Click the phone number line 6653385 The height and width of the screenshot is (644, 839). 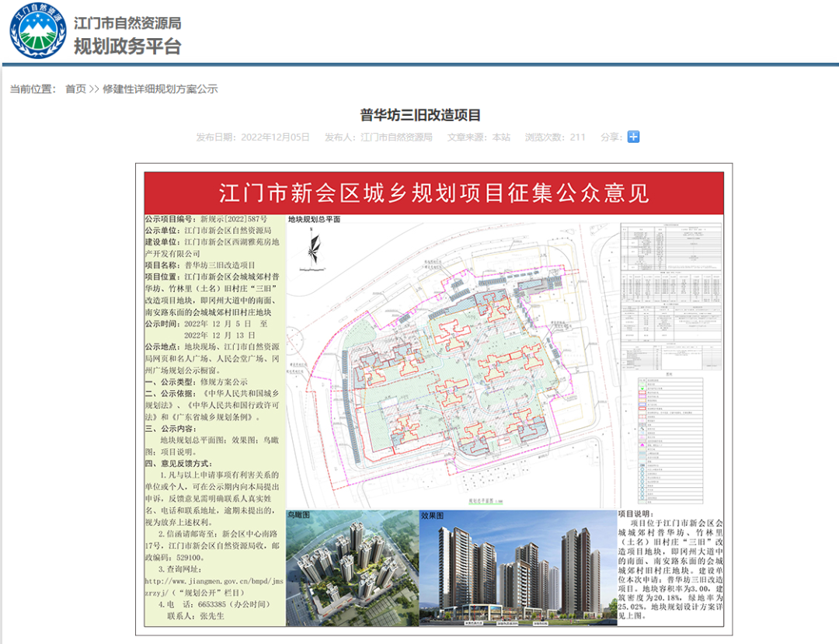(x=214, y=604)
